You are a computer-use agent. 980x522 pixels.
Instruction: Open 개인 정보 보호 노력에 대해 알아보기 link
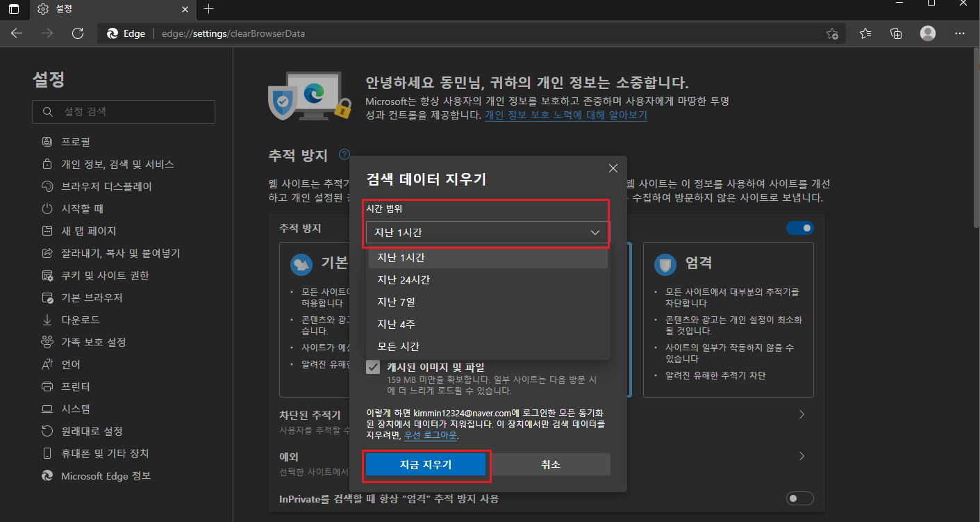pos(566,115)
